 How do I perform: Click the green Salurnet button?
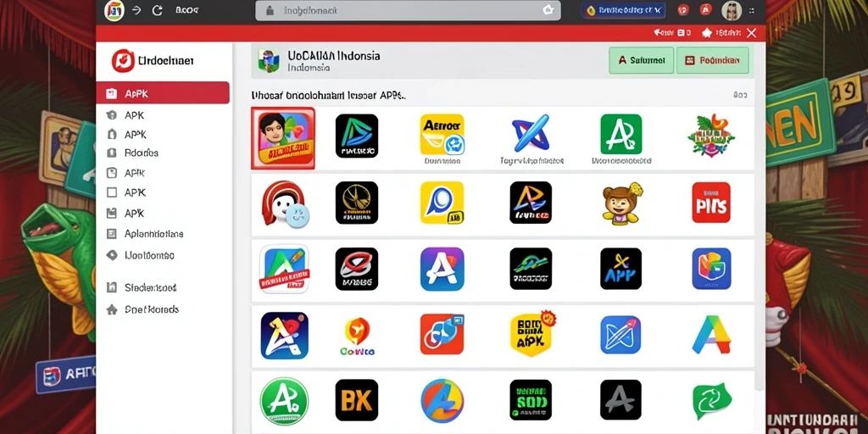coord(641,60)
